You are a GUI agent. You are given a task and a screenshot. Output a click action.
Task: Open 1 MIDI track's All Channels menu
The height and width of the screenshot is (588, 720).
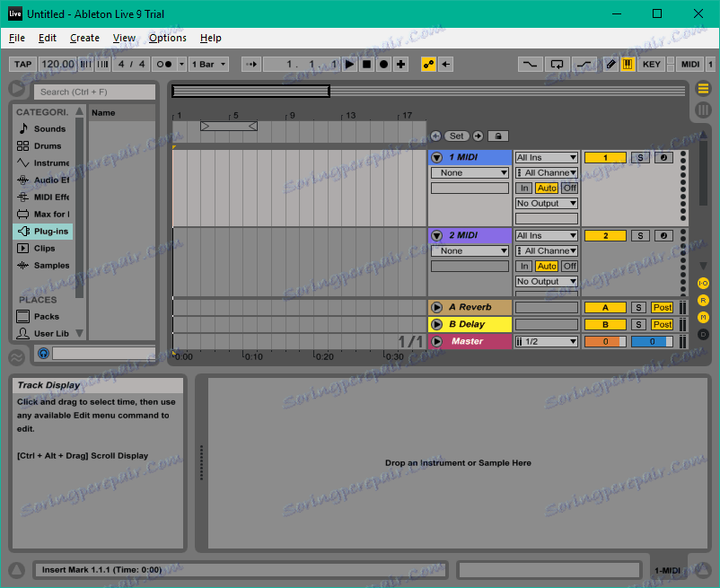[547, 172]
